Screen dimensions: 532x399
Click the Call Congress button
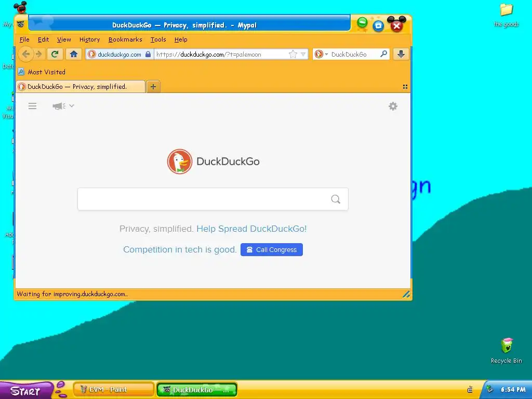click(271, 250)
